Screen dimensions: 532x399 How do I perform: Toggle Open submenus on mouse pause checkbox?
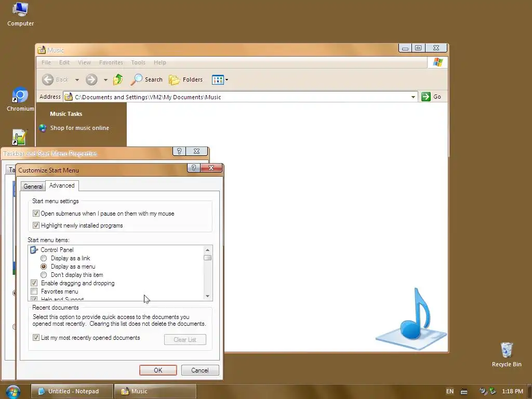(x=36, y=214)
